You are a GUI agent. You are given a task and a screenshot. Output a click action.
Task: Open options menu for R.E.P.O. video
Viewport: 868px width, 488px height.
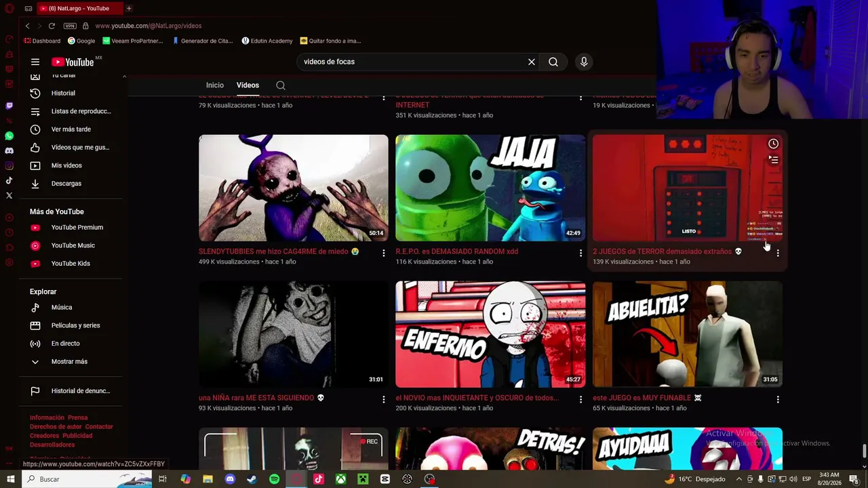pos(580,253)
